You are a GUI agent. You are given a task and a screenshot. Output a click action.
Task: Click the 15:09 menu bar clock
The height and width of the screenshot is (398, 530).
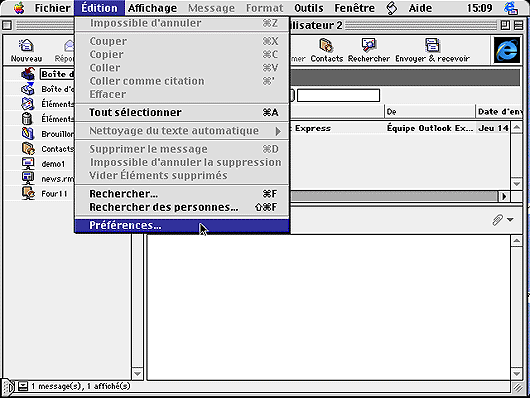479,8
